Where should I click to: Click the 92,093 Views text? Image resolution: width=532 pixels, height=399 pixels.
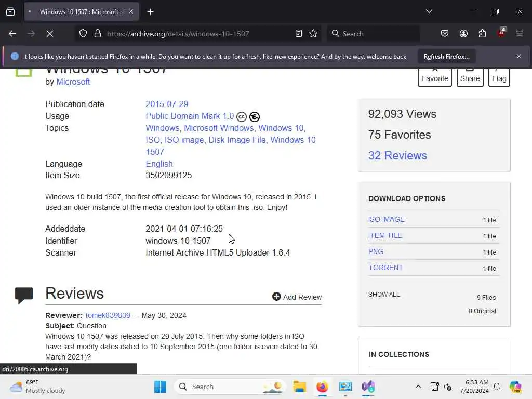pyautogui.click(x=402, y=114)
